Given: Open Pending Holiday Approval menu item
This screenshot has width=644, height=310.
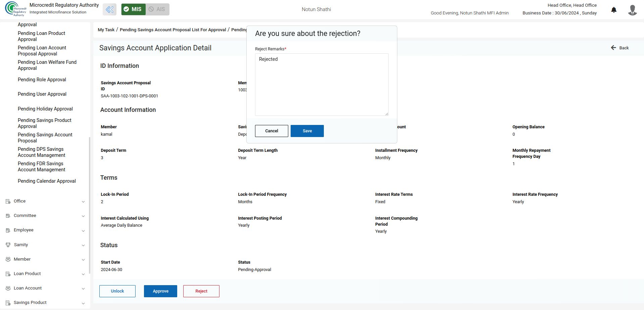Looking at the screenshot, I should [45, 109].
